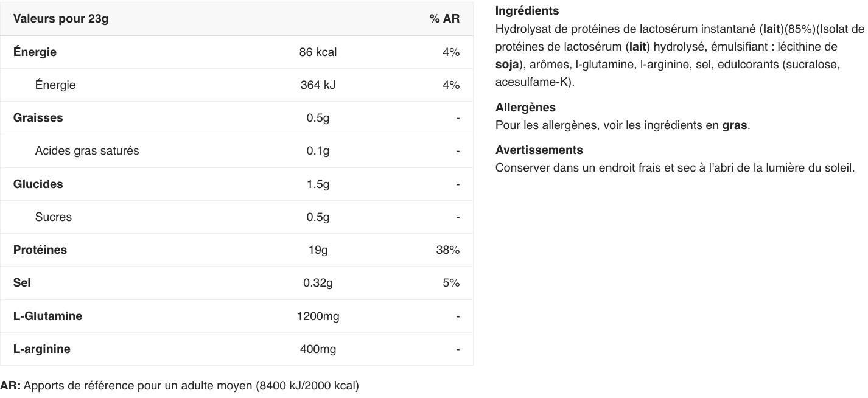Click the '364 kJ' energy value

318,85
